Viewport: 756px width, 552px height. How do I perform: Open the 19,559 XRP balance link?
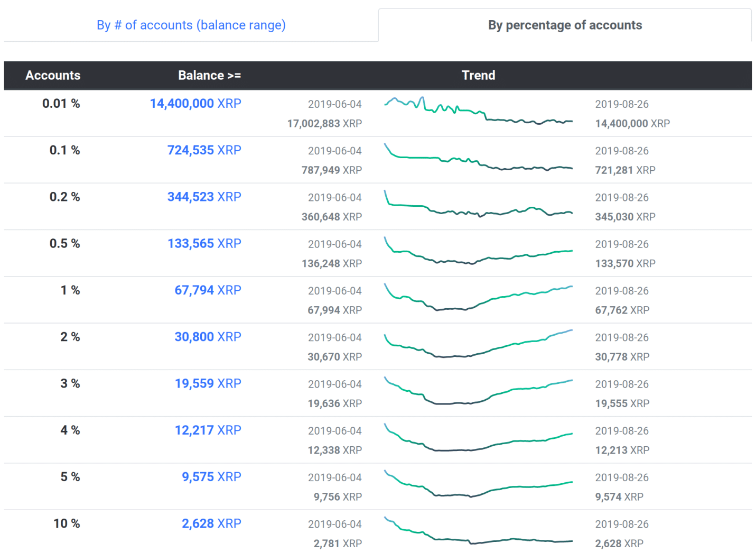coord(208,383)
